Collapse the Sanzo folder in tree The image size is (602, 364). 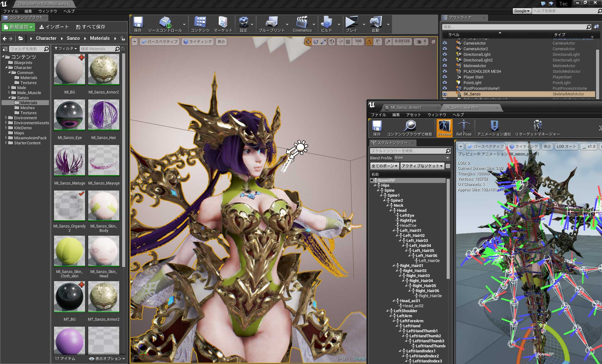tap(9, 98)
